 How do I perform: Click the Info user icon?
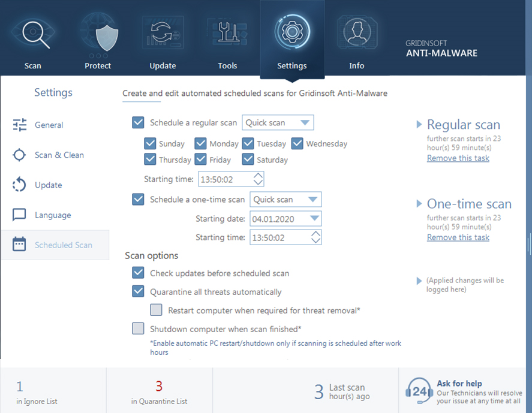357,33
